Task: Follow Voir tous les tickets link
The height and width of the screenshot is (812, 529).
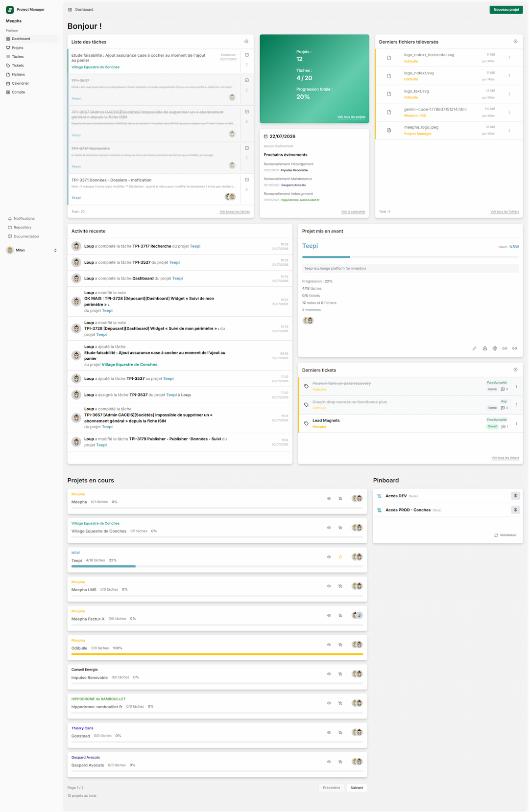Action: tap(505, 458)
